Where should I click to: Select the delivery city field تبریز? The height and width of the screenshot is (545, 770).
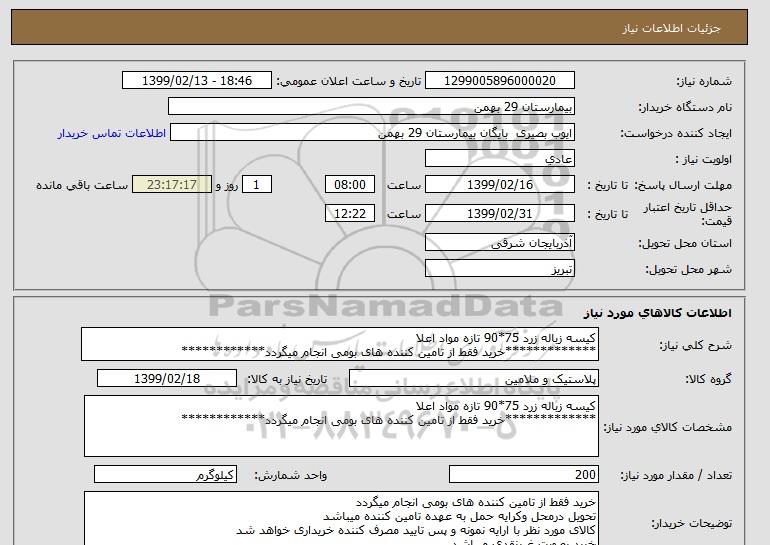500,269
